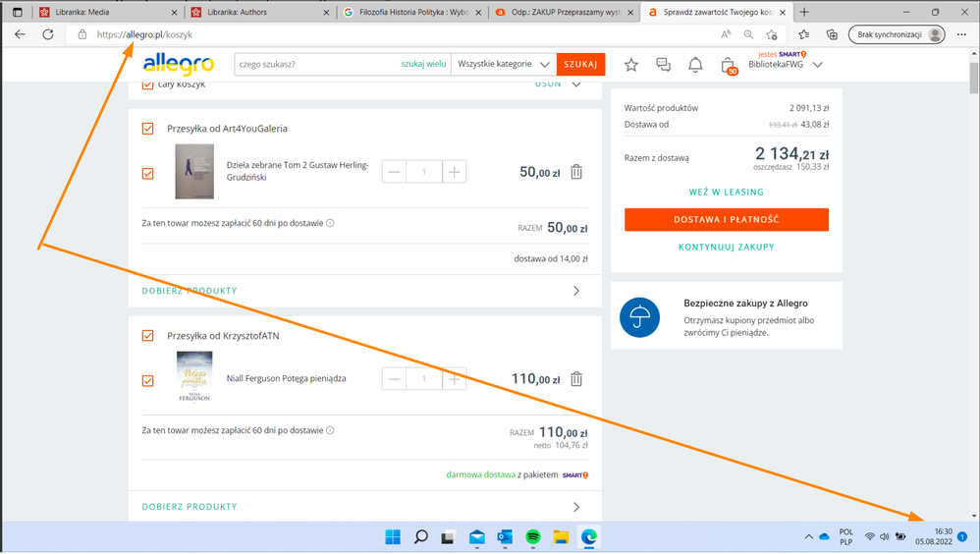Open the cart icon with 50 badge
The height and width of the screenshot is (554, 980).
[729, 66]
